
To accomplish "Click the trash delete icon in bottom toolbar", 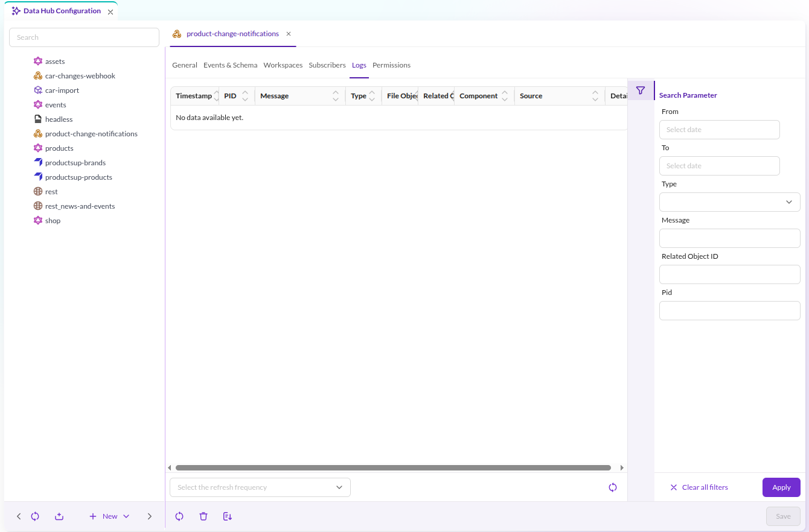I will (x=203, y=516).
